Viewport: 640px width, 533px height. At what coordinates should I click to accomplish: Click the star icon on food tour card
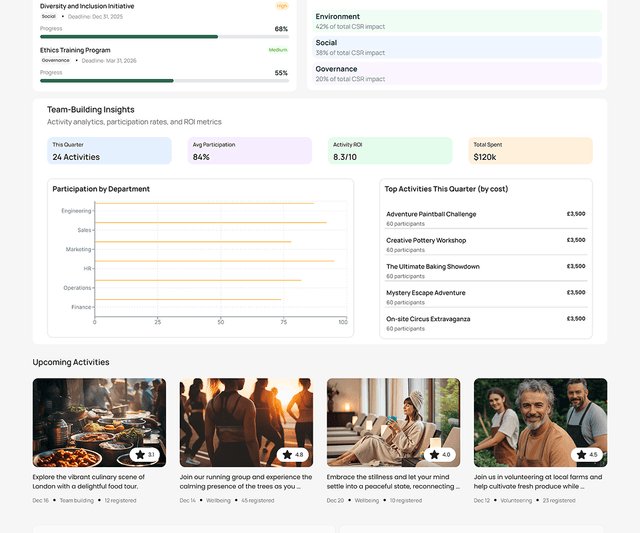[x=140, y=454]
